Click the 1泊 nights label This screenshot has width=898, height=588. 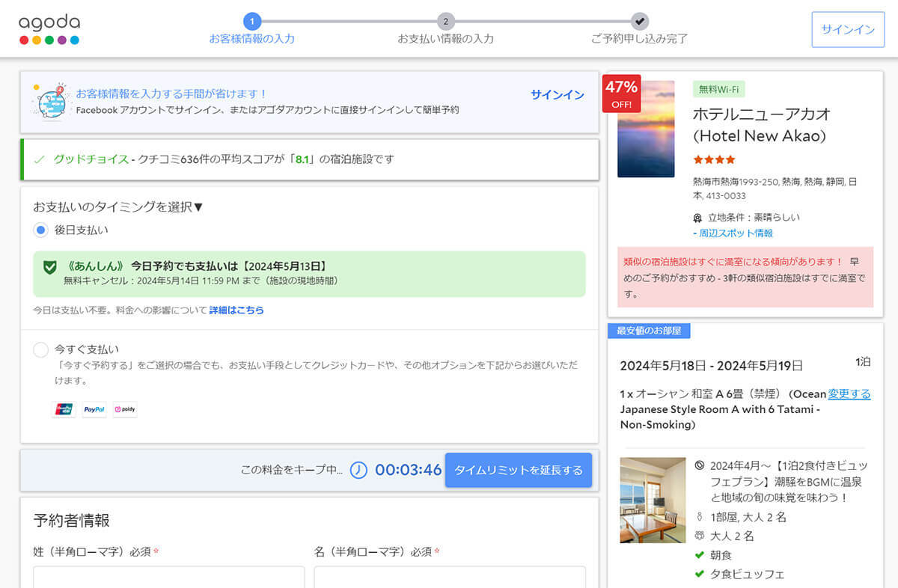click(863, 361)
